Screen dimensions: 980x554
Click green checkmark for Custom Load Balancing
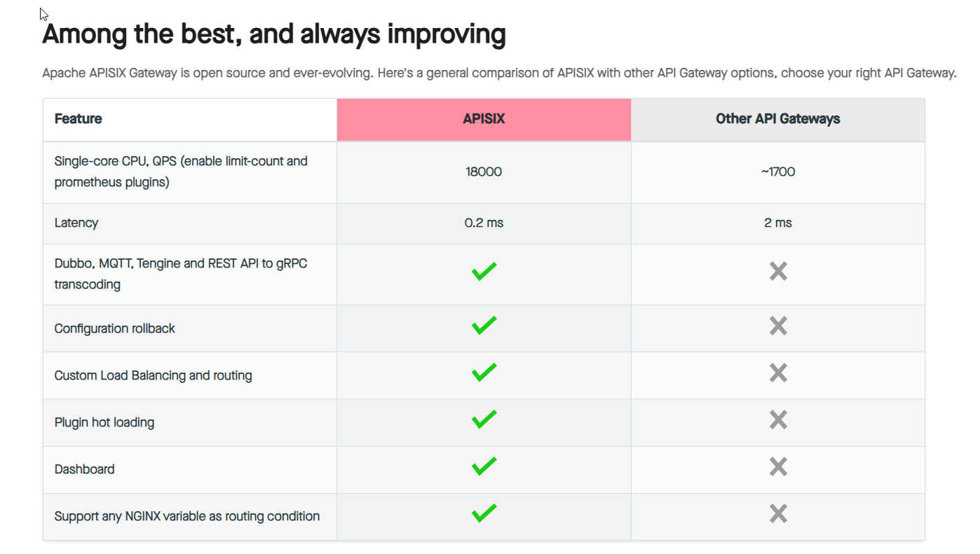pos(484,373)
